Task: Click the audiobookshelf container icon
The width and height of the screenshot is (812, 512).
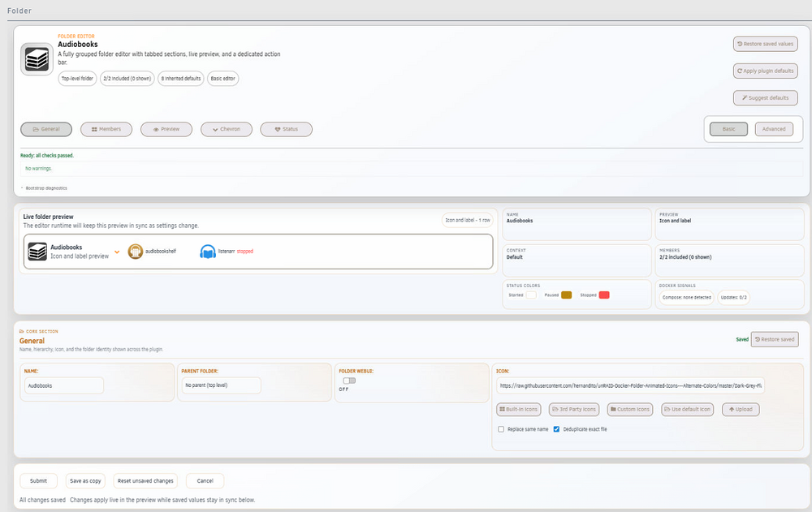Action: click(135, 252)
